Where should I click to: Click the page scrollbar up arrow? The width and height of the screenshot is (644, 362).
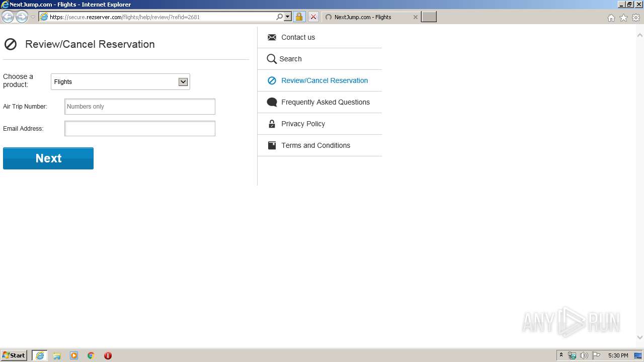(640, 35)
